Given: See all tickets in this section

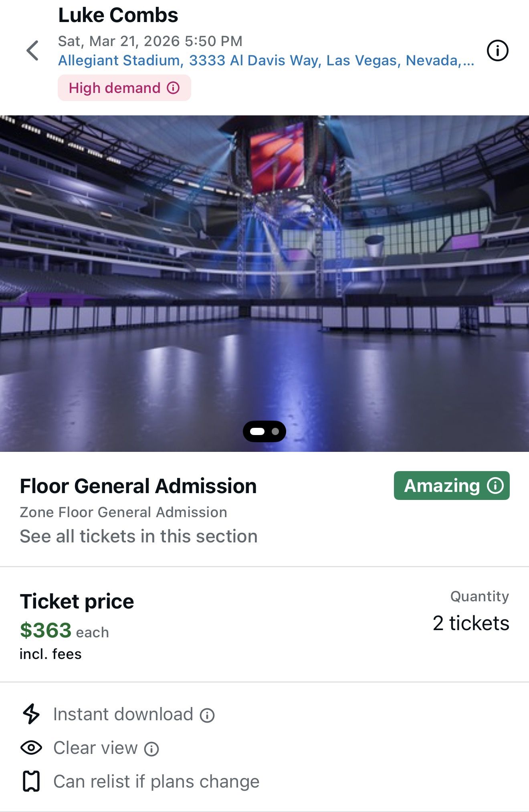Looking at the screenshot, I should [139, 536].
